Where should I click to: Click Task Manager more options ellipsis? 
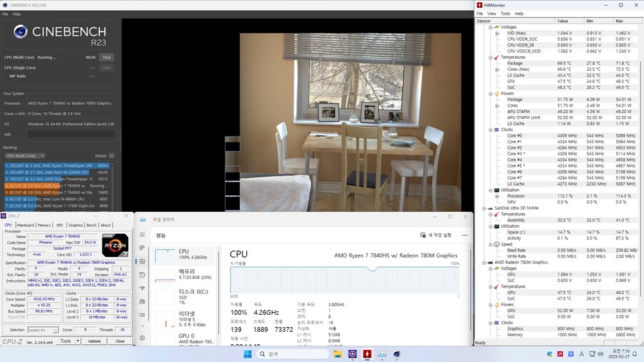(464, 235)
